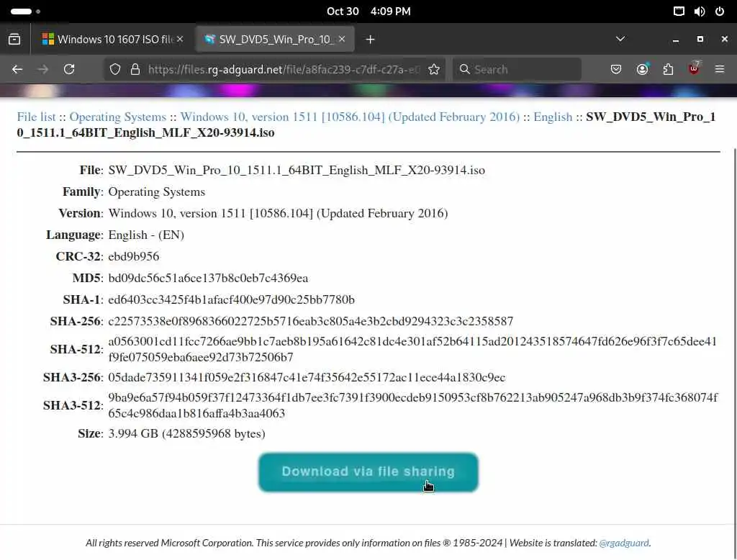Visit the @rgadguard footer link
Viewport: 737px width, 560px height.
(x=624, y=543)
